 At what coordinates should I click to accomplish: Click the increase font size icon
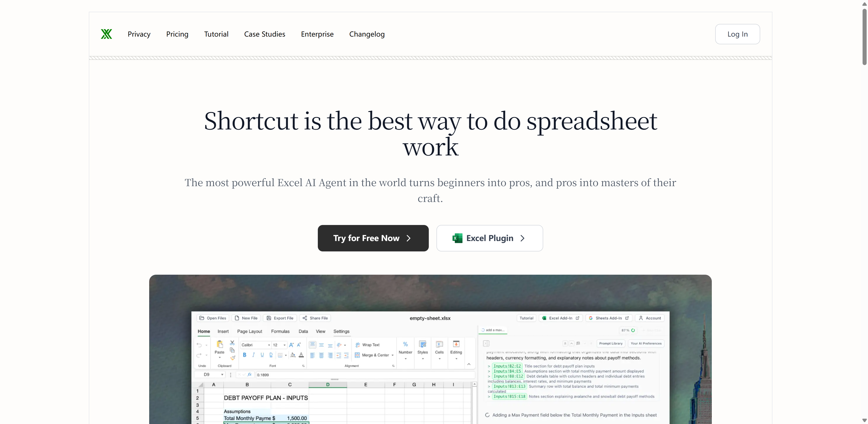pyautogui.click(x=291, y=345)
